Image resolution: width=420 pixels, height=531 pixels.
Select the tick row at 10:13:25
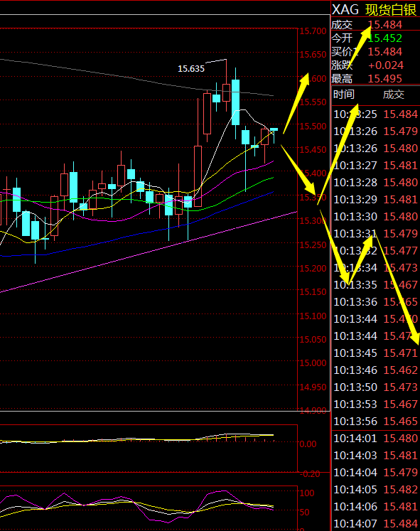tap(376, 114)
